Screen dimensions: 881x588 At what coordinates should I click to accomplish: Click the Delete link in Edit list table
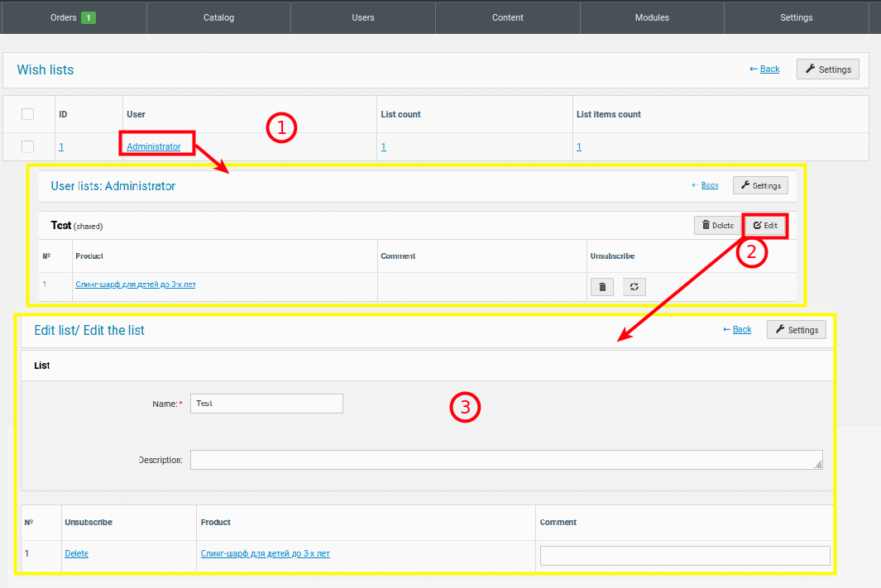coord(76,553)
